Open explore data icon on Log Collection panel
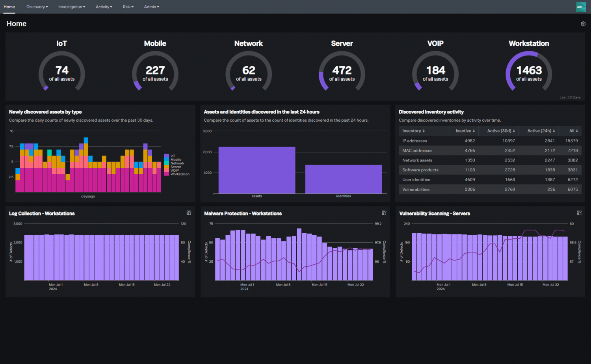The height and width of the screenshot is (364, 591). coord(189,213)
